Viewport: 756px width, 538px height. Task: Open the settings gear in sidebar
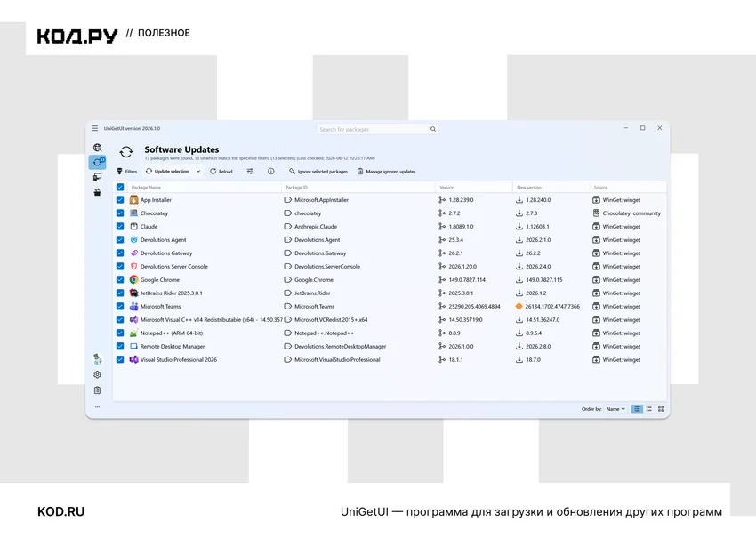point(98,374)
